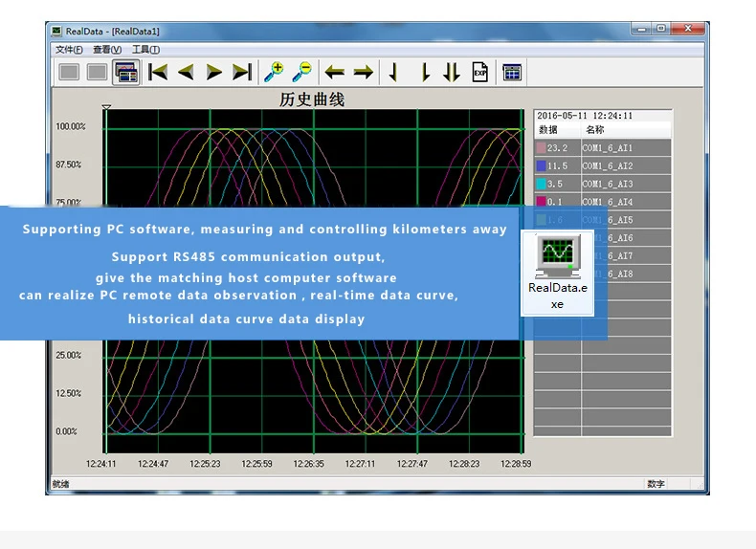Jump to first record arrow icon
Screen dimensions: 756x549
point(158,73)
